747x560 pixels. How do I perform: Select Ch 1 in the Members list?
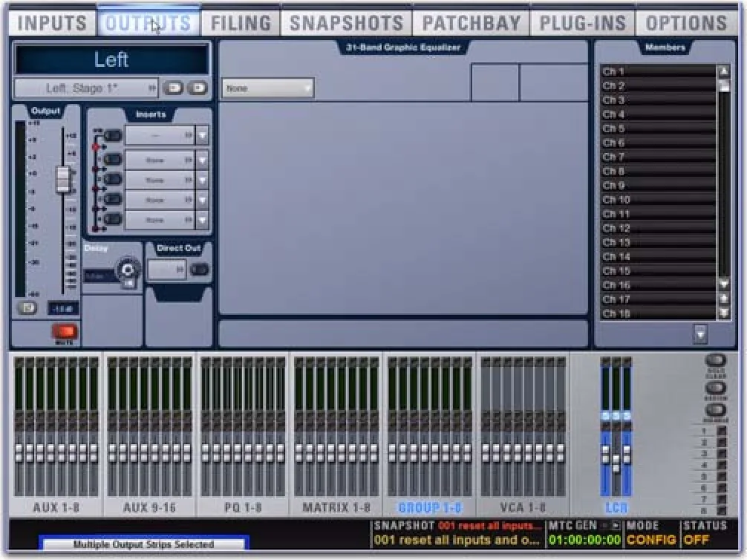[x=657, y=71]
